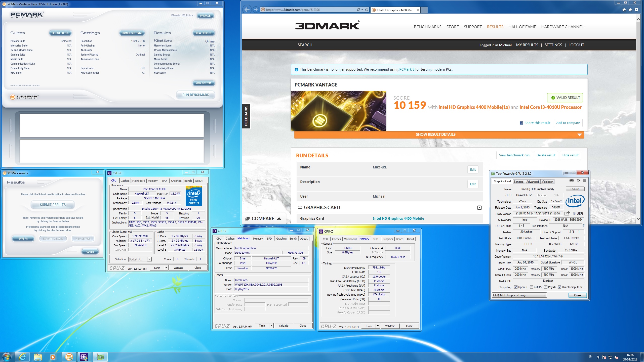Click the Delete result button
The width and height of the screenshot is (644, 362).
click(x=546, y=155)
